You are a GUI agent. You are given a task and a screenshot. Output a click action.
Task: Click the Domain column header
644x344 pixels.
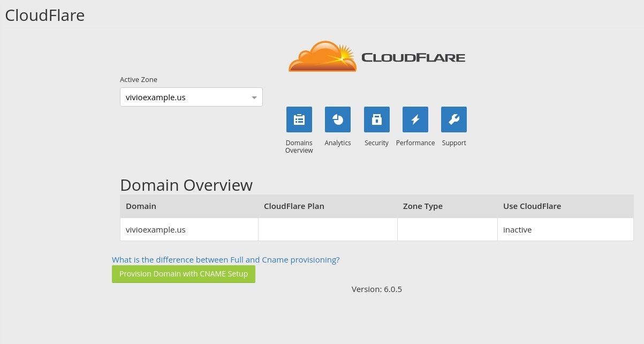[x=141, y=206]
